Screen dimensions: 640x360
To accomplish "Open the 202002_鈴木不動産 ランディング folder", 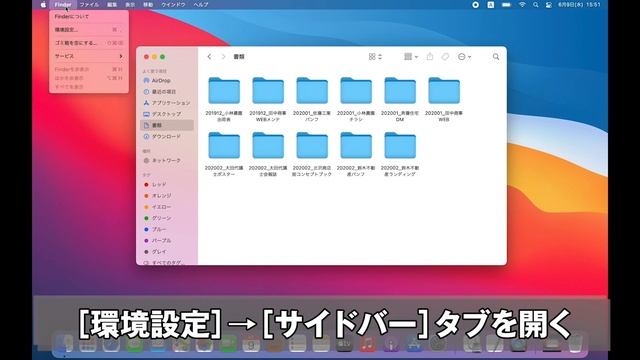I will pyautogui.click(x=400, y=145).
